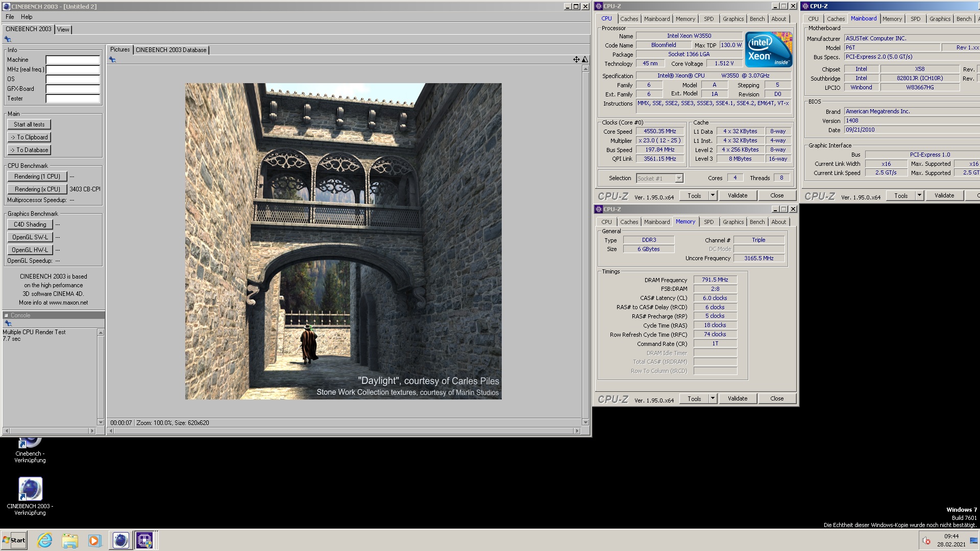
Task: Switch to Cinebench taskbar button
Action: (120, 540)
